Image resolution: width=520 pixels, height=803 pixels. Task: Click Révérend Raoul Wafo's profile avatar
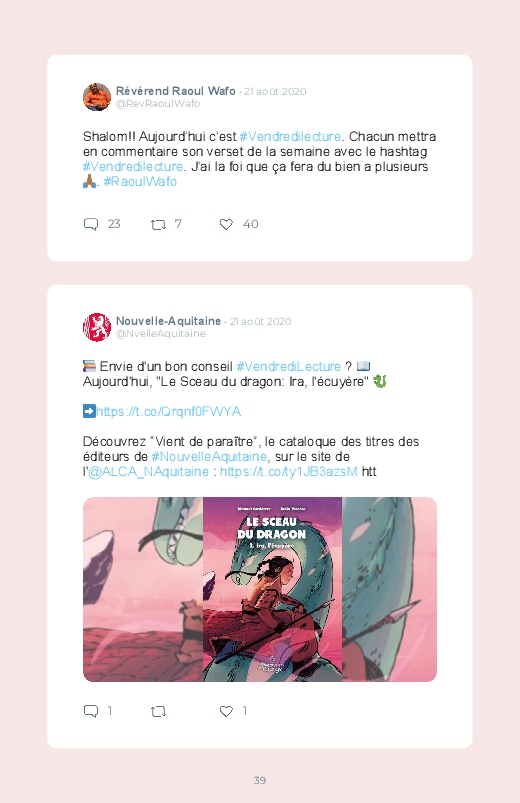[97, 97]
